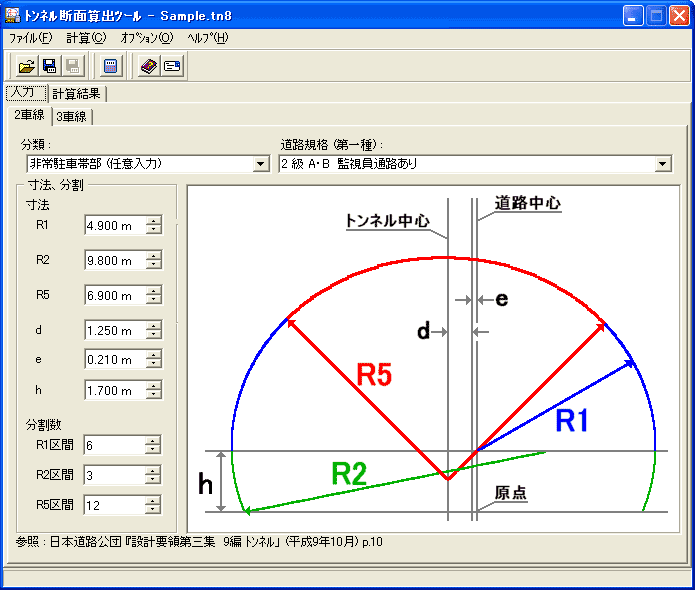Viewport: 695px width, 590px height.
Task: Open the 計算(C) menu
Action: [86, 38]
